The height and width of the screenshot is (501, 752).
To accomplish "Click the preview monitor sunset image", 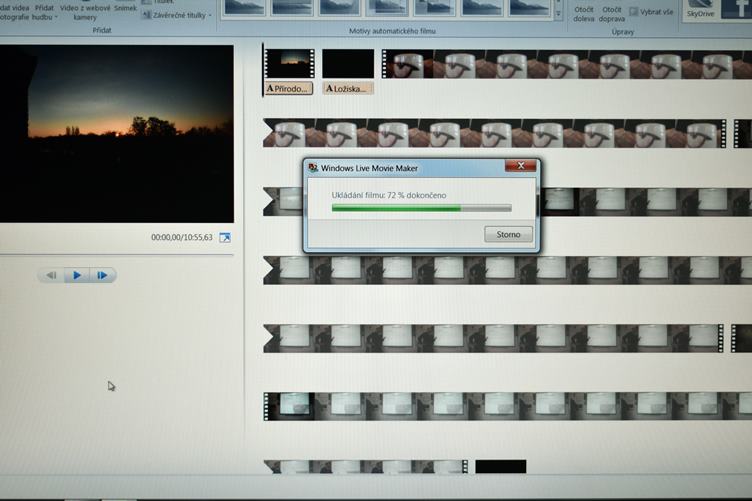I will 117,134.
